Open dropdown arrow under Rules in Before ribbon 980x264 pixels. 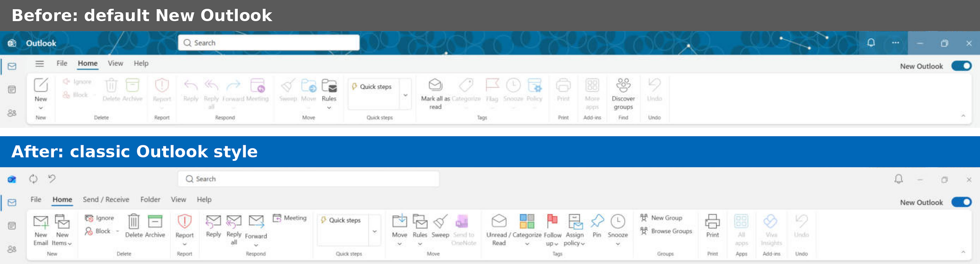click(329, 108)
